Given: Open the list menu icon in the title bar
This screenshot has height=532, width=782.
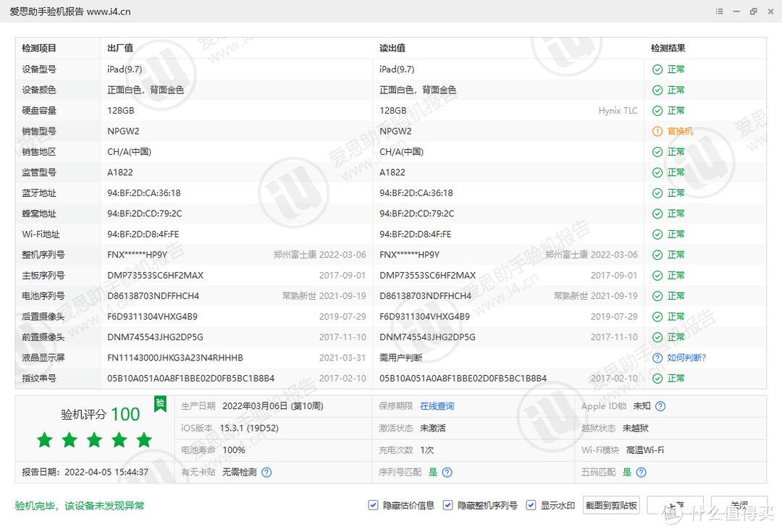Looking at the screenshot, I should pyautogui.click(x=719, y=12).
